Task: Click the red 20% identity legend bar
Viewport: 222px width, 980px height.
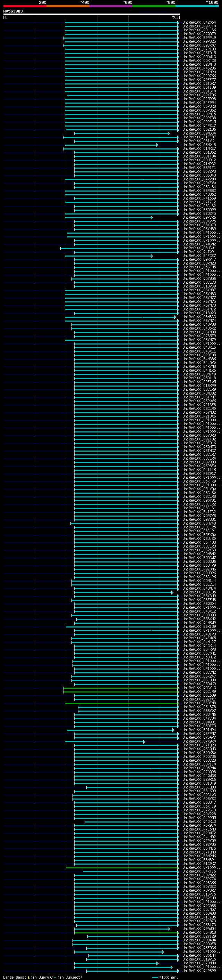Action: click(25, 6)
